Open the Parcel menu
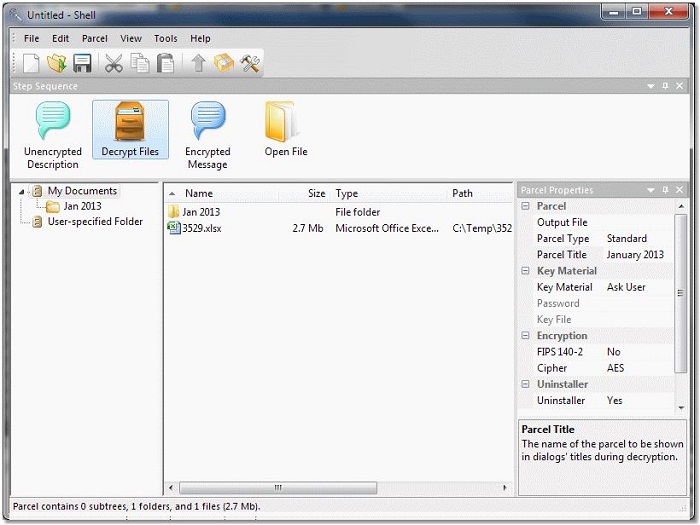This screenshot has width=700, height=525. tap(95, 39)
